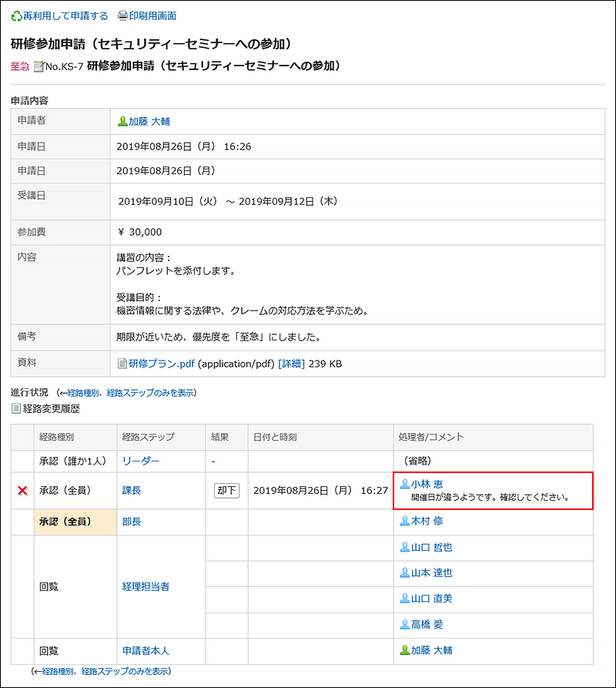Select the 至急 priority label
616x688 pixels.
coord(20,67)
